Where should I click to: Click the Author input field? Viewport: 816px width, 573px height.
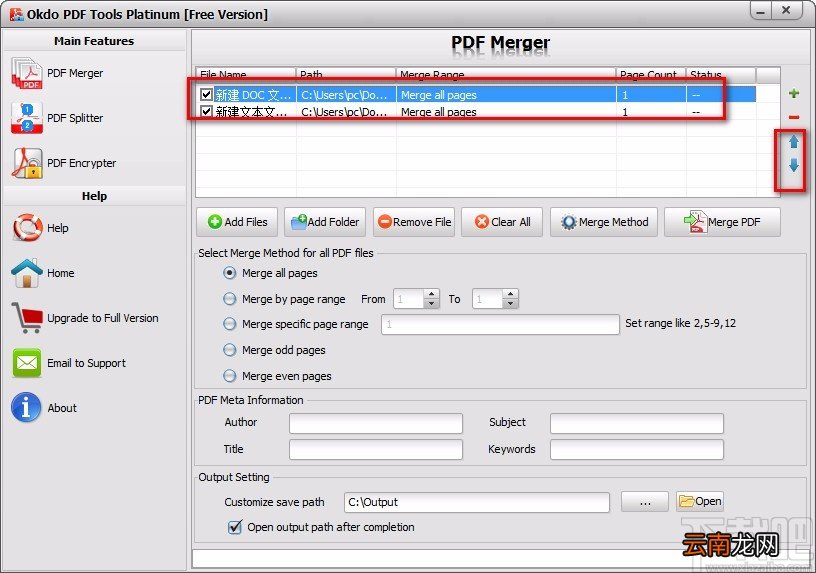click(376, 423)
